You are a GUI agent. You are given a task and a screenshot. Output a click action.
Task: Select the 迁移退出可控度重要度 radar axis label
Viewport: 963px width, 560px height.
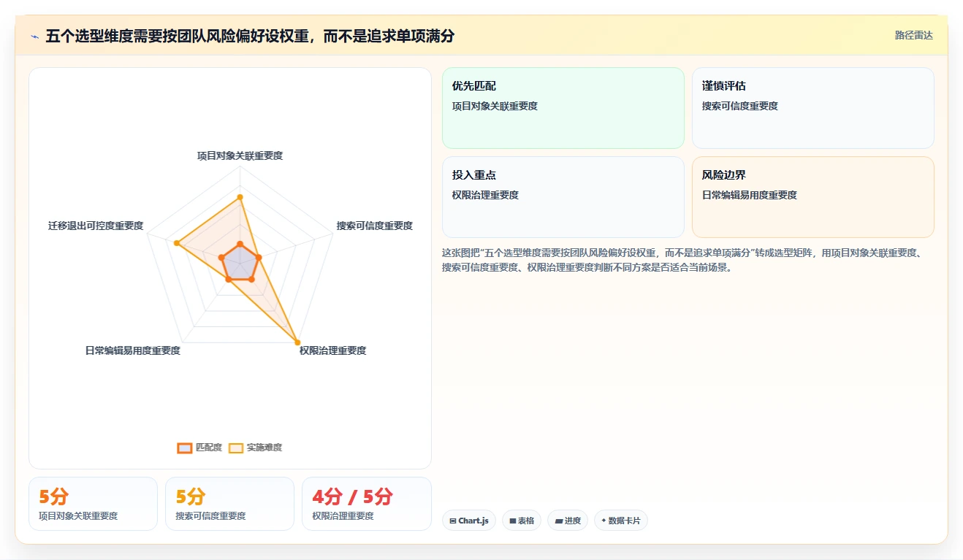(96, 226)
